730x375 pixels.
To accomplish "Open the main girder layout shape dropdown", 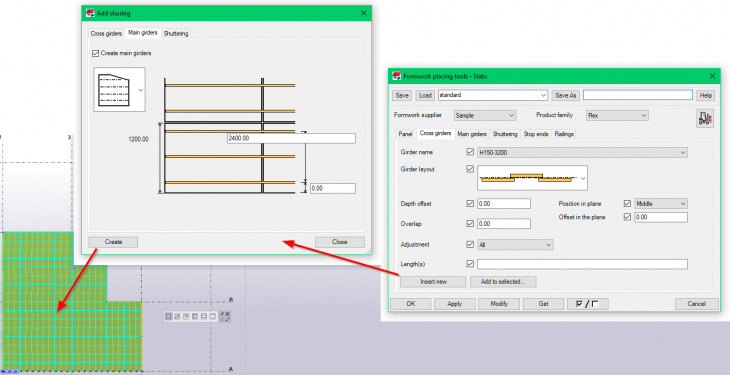I will (x=141, y=90).
